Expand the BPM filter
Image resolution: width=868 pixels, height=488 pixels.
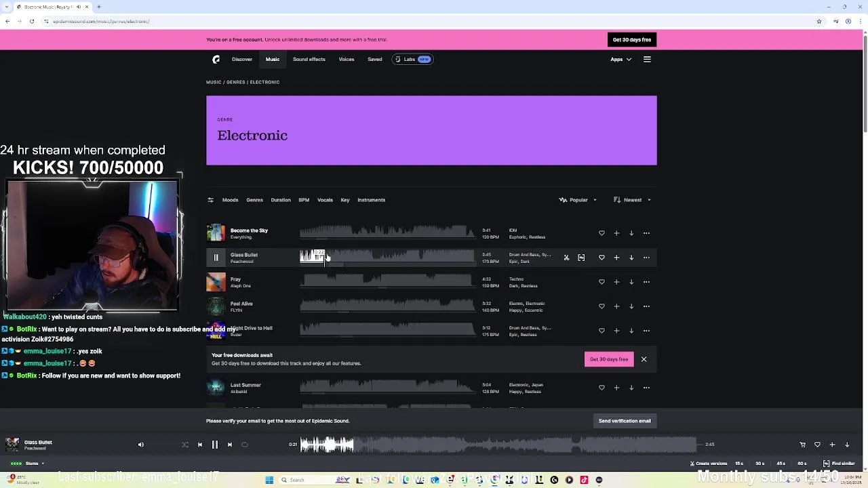[304, 200]
